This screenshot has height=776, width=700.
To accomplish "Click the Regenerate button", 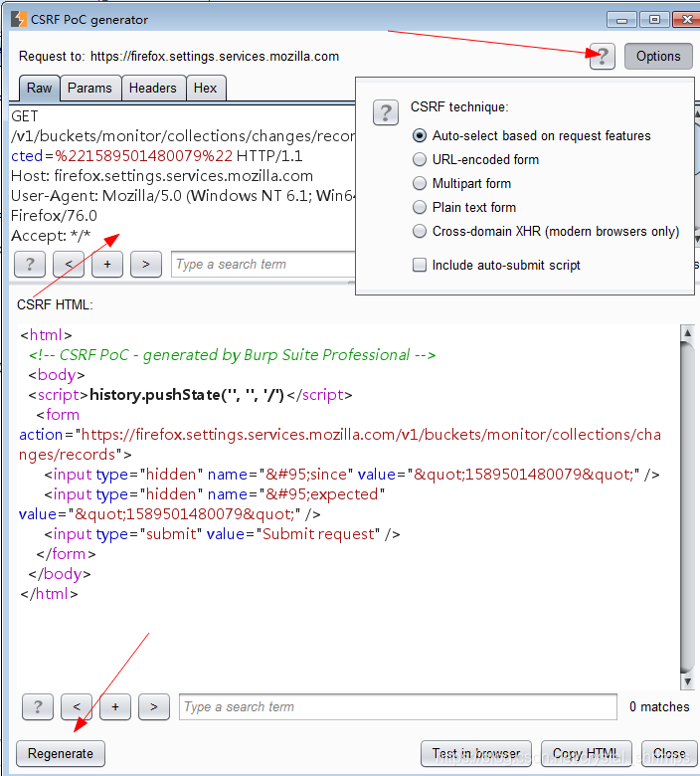I will [x=61, y=754].
